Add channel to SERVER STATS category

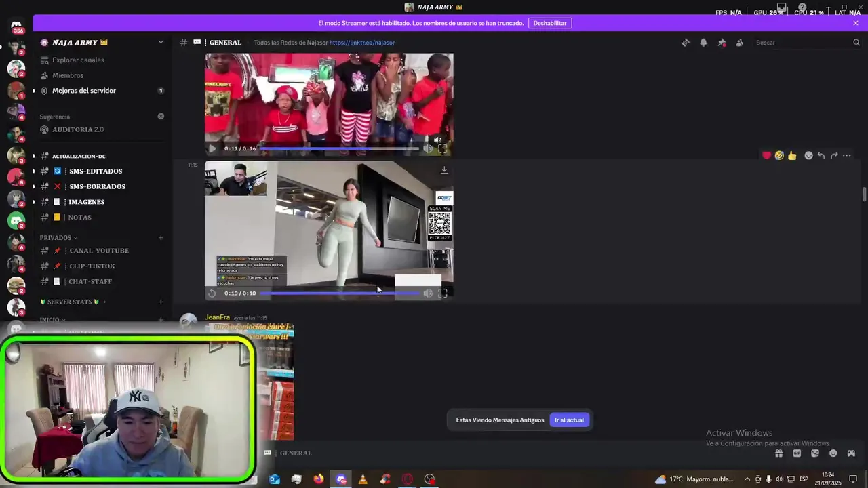pyautogui.click(x=161, y=302)
